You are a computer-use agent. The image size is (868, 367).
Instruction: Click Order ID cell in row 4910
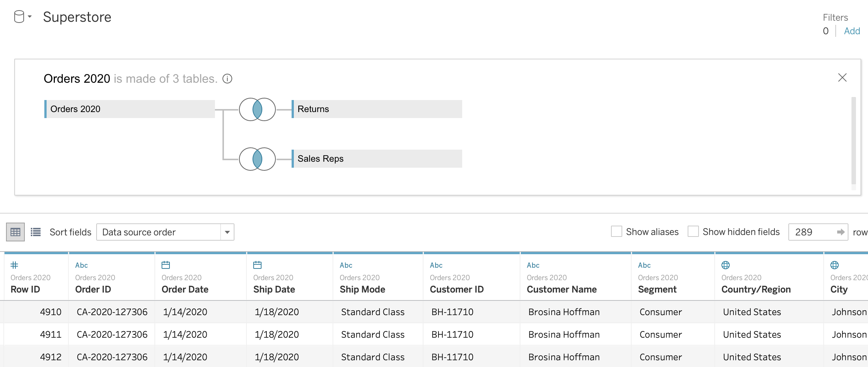point(112,312)
